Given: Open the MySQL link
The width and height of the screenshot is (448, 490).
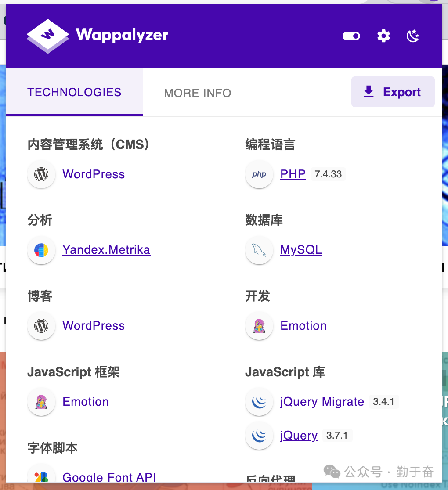Looking at the screenshot, I should 300,249.
